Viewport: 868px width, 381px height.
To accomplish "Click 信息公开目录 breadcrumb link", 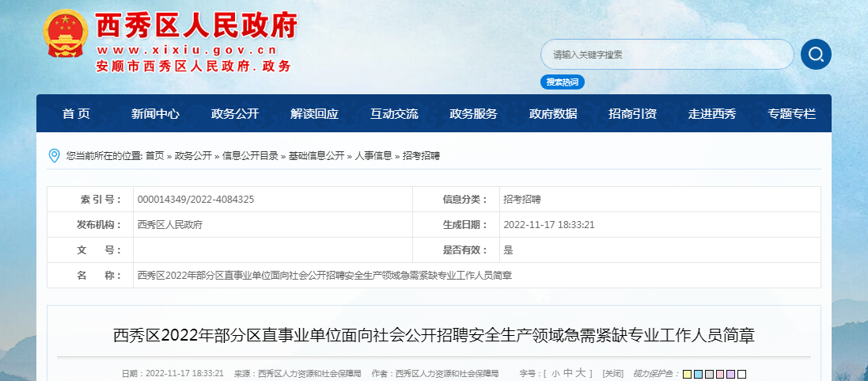I will [250, 156].
